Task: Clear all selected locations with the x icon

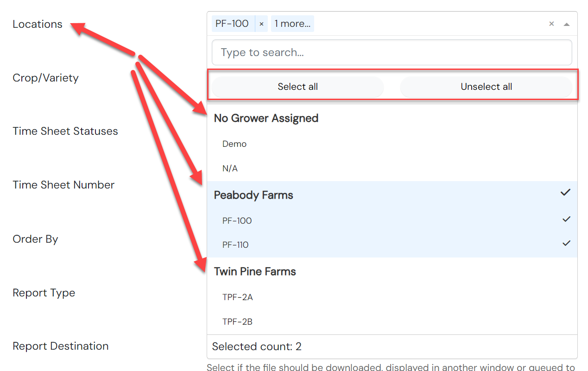Action: 551,24
